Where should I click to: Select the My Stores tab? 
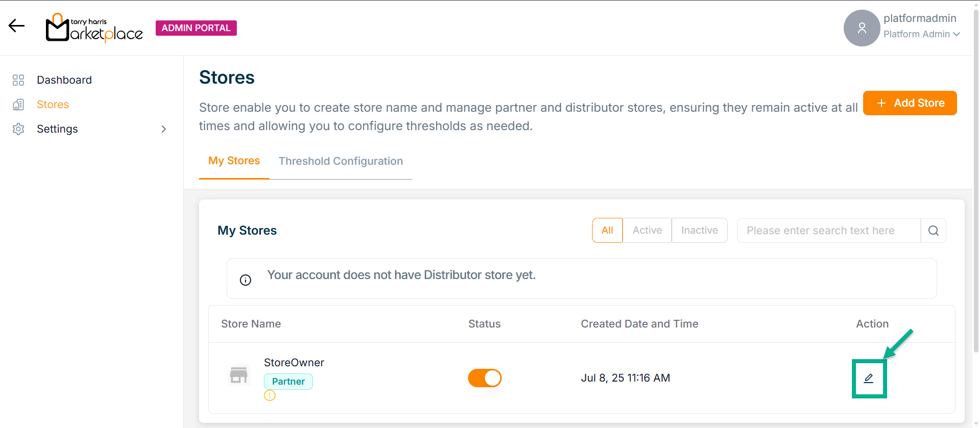click(234, 161)
